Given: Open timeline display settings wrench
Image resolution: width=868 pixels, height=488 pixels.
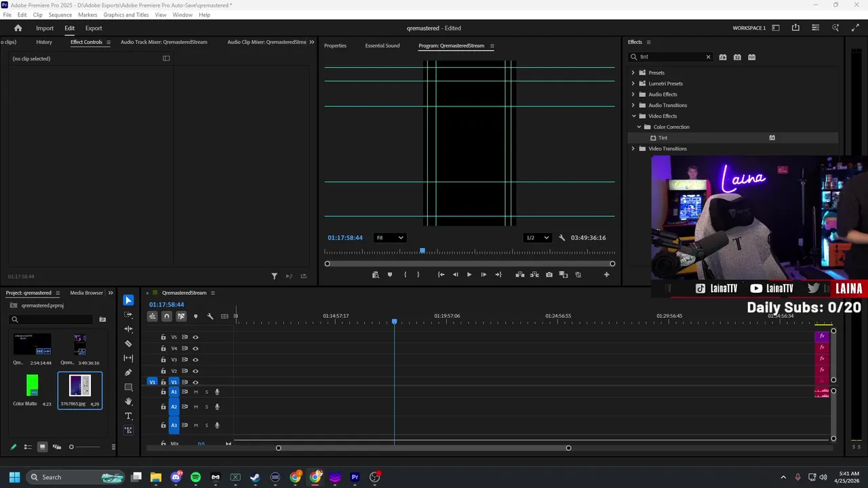Looking at the screenshot, I should (x=210, y=316).
